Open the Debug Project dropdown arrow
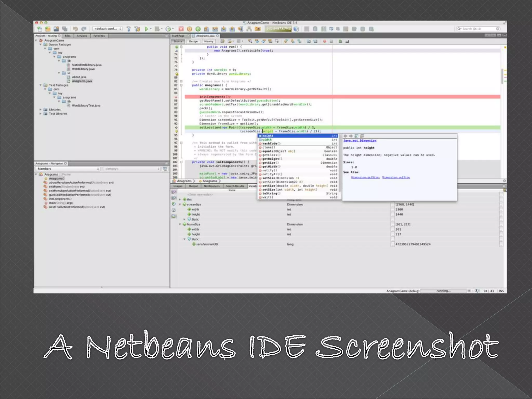The width and height of the screenshot is (532, 399). [x=162, y=29]
